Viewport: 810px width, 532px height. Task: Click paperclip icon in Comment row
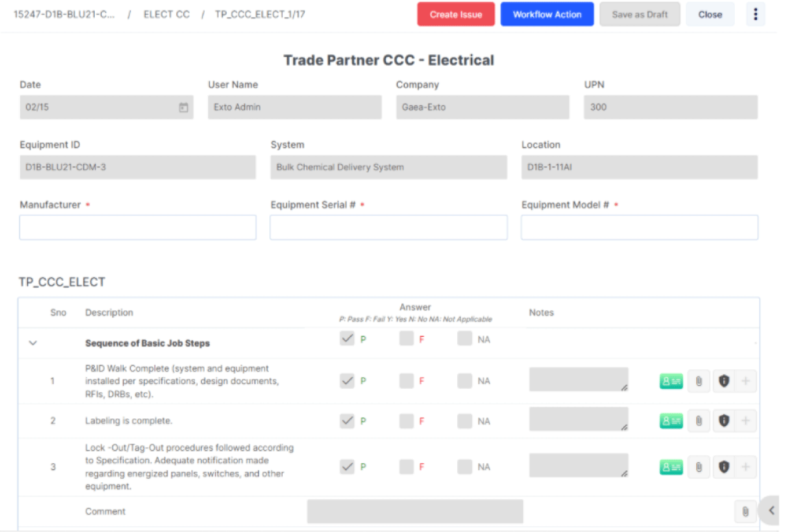coord(745,511)
